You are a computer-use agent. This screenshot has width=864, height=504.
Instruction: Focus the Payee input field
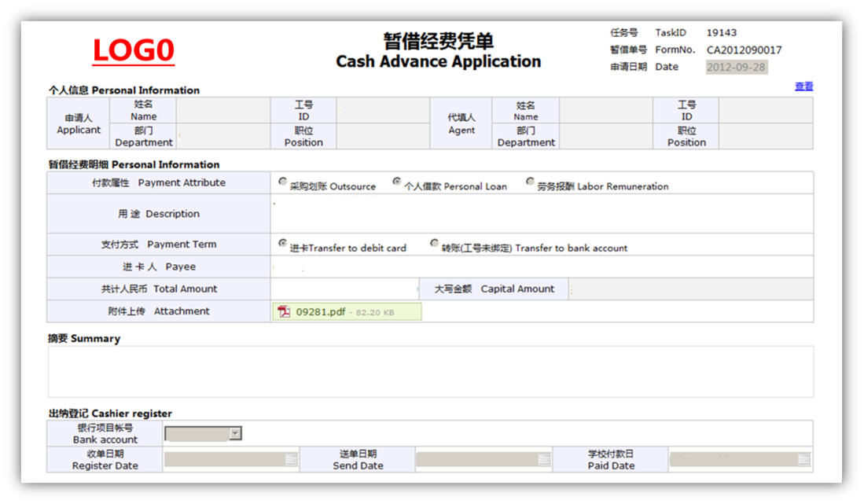[541, 267]
